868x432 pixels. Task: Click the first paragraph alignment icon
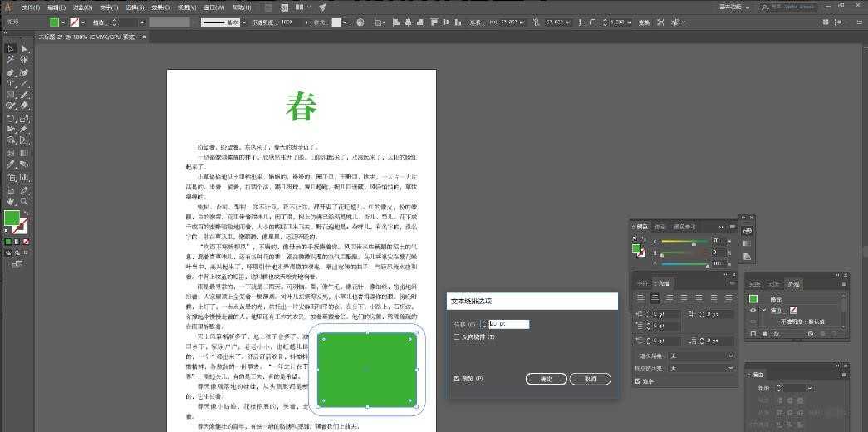(640, 297)
